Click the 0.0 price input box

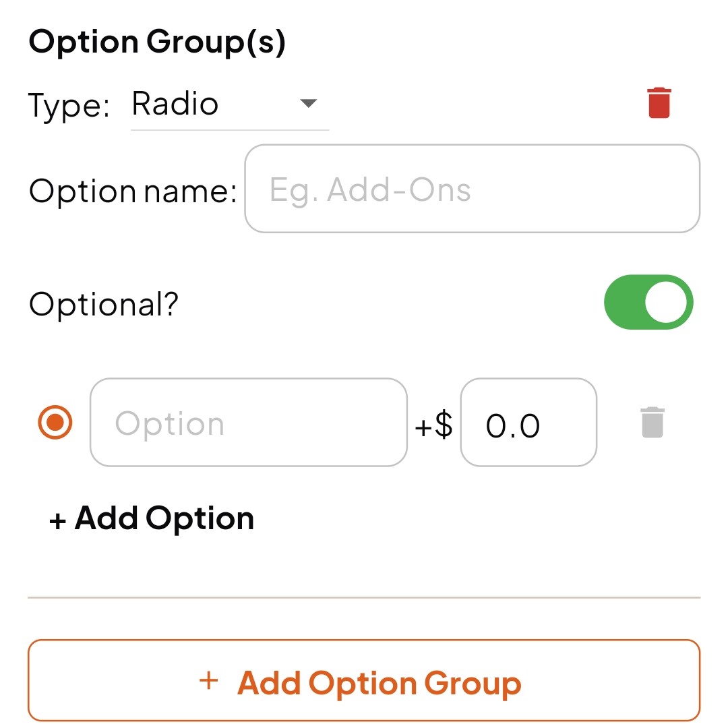tap(528, 422)
